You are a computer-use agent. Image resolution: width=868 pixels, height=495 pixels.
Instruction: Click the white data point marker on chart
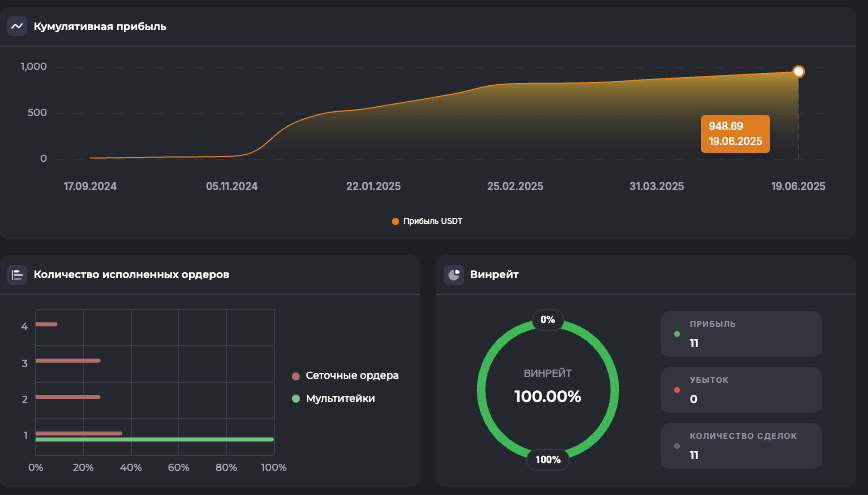[798, 72]
